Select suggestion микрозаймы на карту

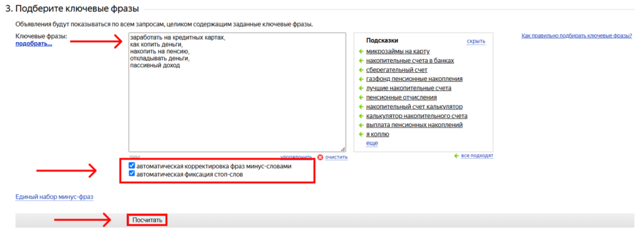[397, 51]
